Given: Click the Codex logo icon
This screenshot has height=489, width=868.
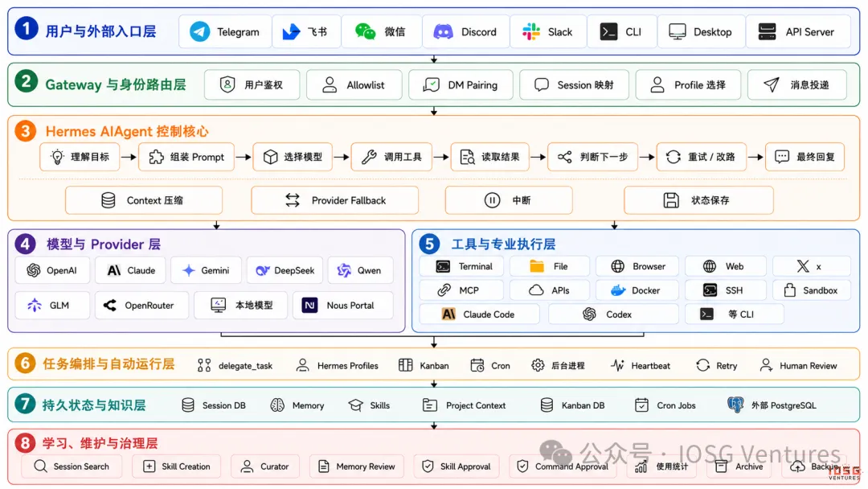Looking at the screenshot, I should 589,314.
